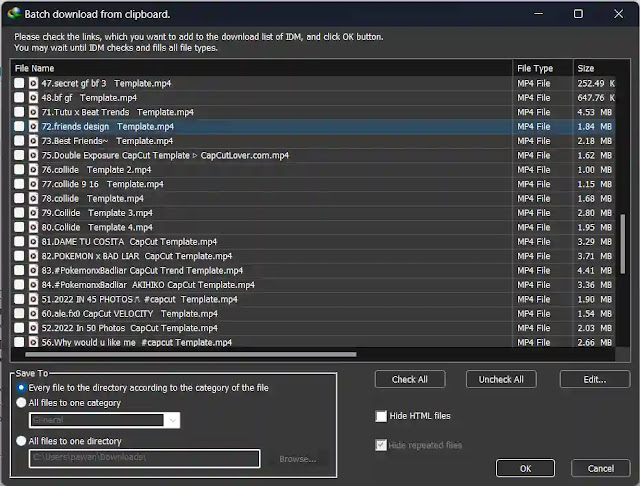Open the Edit... button

click(595, 379)
